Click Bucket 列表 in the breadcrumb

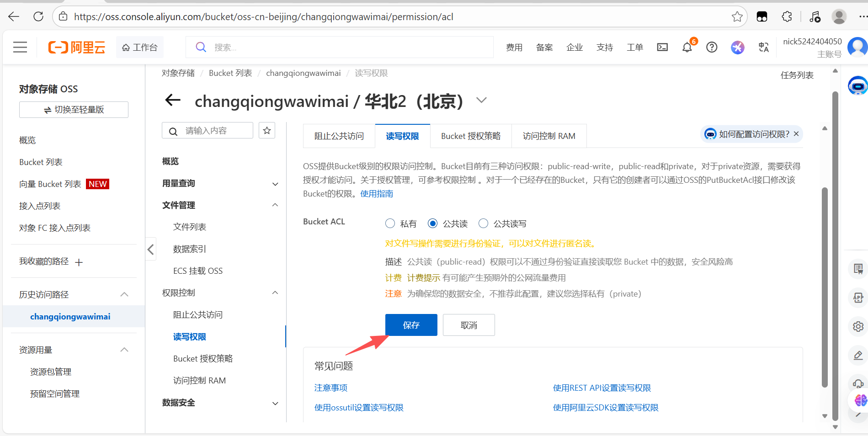pyautogui.click(x=230, y=73)
